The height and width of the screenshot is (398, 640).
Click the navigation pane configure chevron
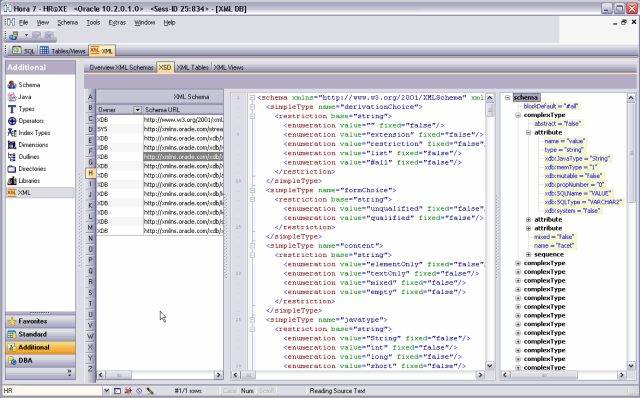coord(69,373)
